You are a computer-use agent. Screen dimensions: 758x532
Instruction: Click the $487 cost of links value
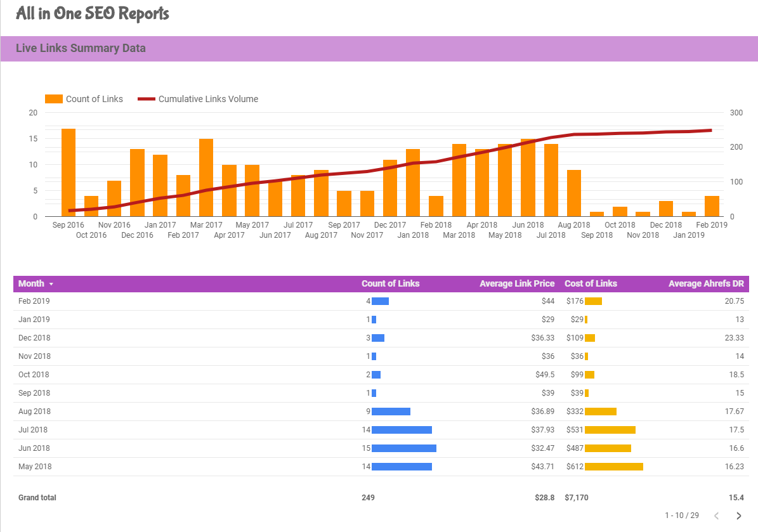tap(575, 448)
